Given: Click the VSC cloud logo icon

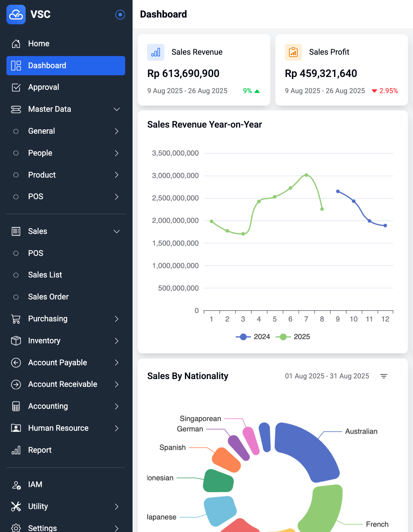Looking at the screenshot, I should point(16,15).
